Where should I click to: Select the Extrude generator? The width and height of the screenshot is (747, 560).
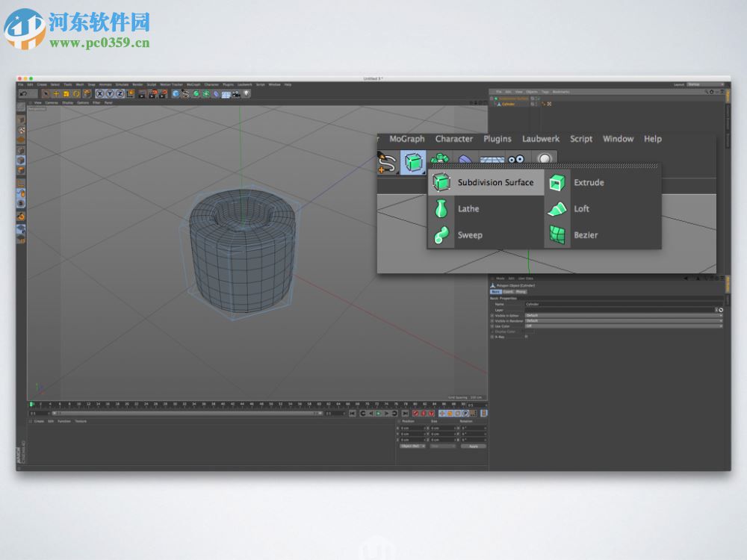[589, 182]
